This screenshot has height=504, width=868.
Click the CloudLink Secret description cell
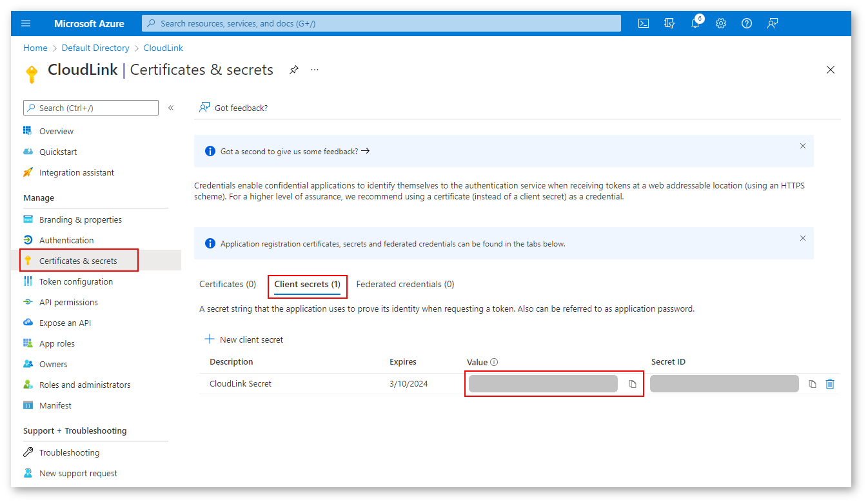tap(241, 383)
